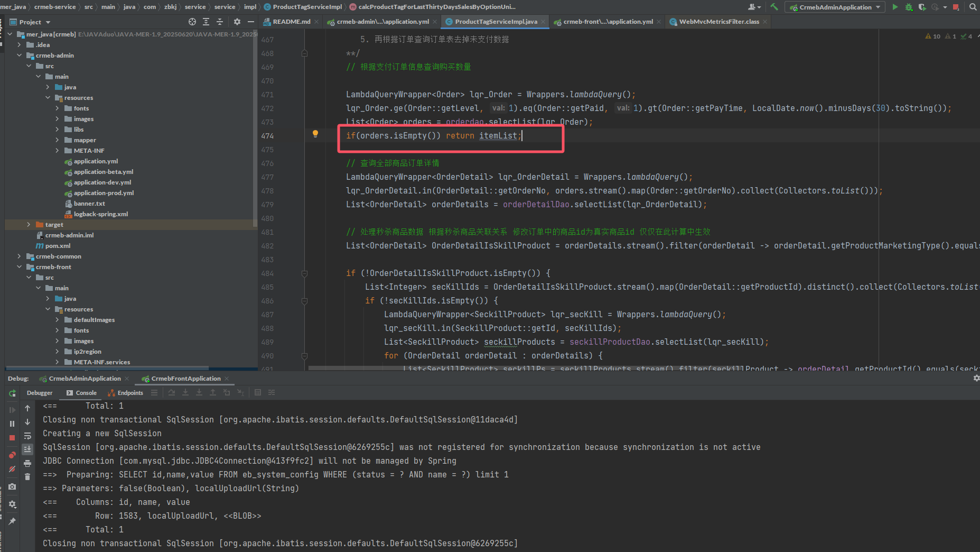
Task: Click the itemList variable on line 474
Action: tap(498, 136)
